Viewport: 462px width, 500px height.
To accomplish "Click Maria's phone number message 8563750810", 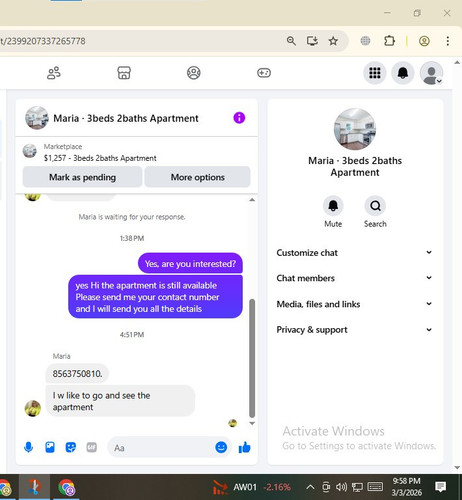I will pos(77,374).
